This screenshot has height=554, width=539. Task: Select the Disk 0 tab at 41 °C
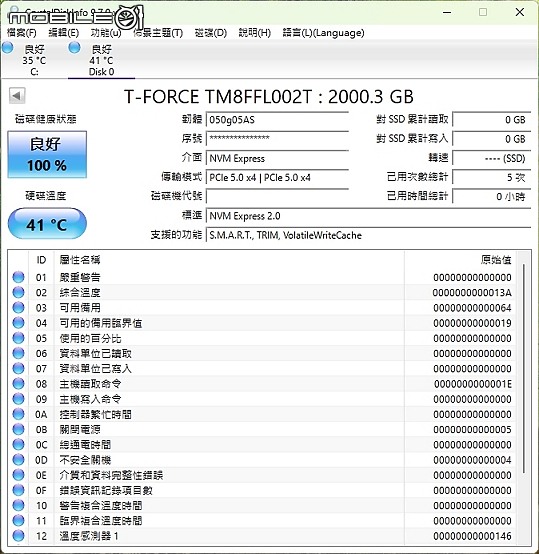[101, 59]
